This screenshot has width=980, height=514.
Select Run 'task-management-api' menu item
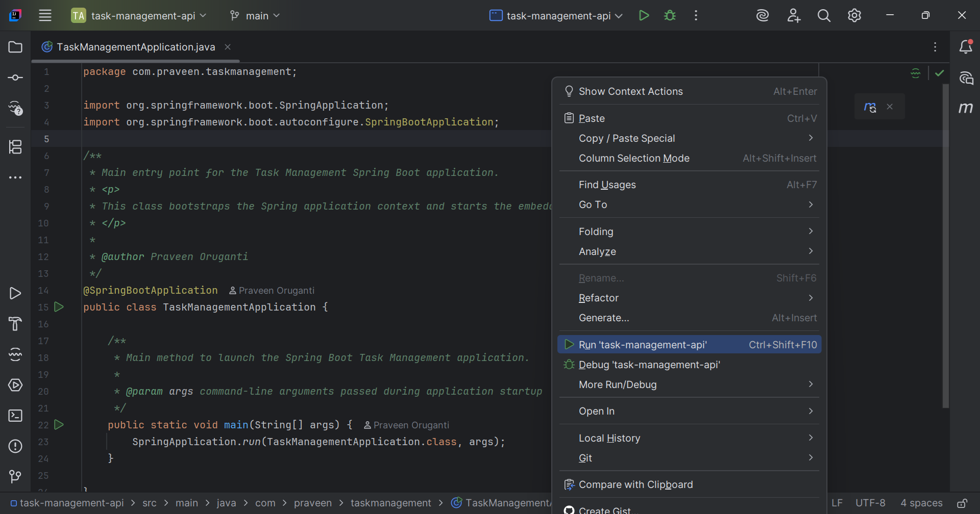[x=689, y=345]
